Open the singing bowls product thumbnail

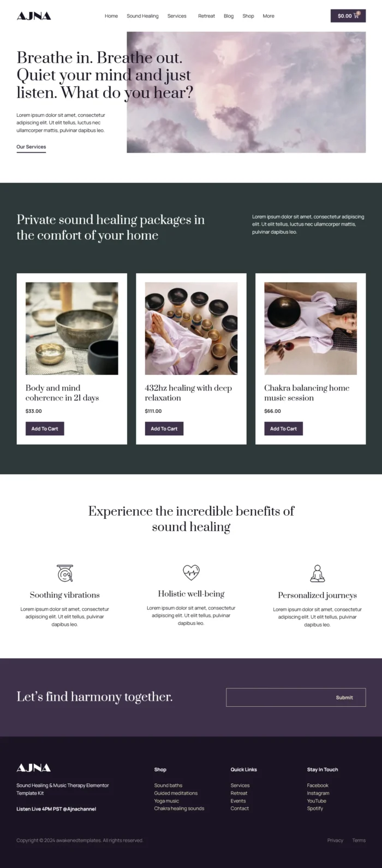tap(72, 328)
